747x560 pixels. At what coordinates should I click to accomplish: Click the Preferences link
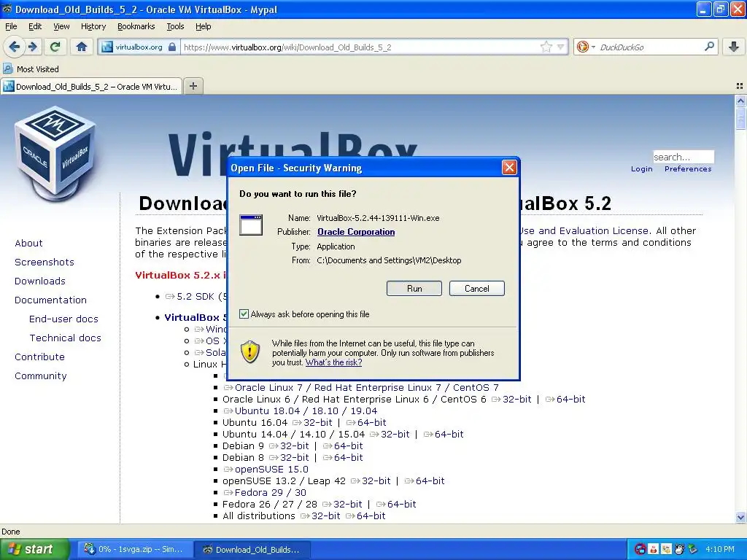tap(688, 169)
